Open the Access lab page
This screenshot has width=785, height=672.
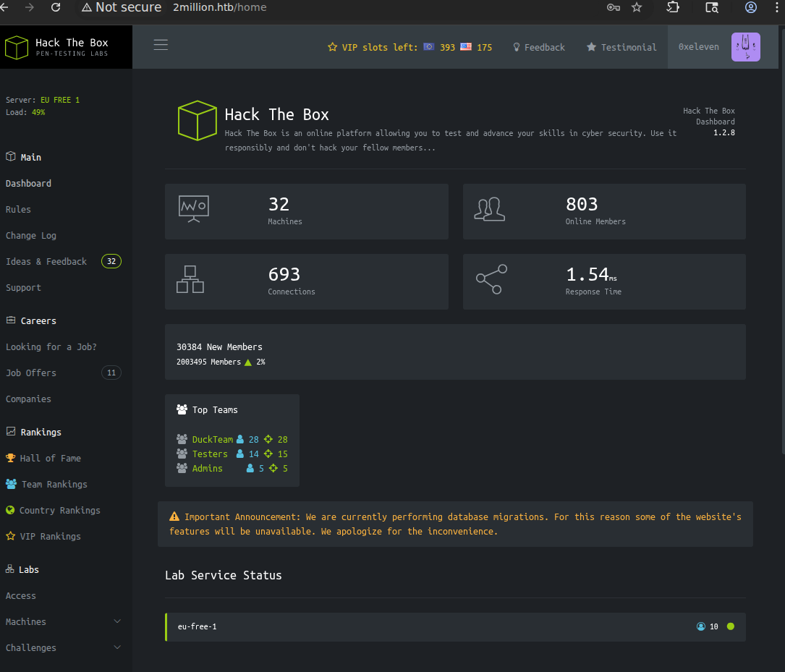[20, 595]
